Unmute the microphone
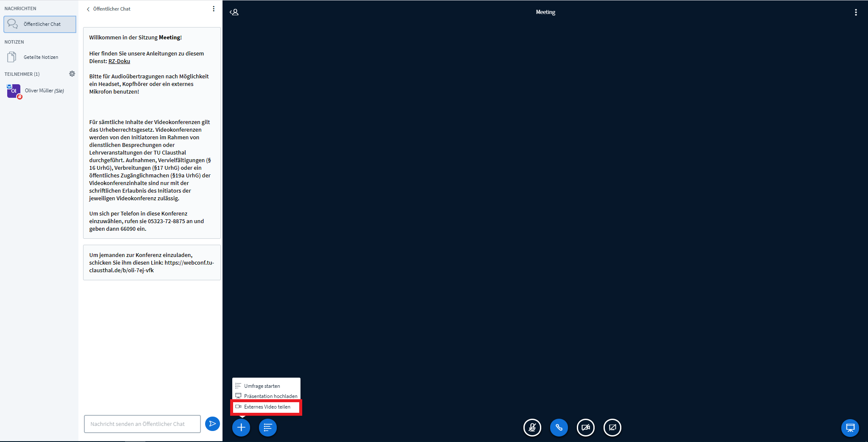Image resolution: width=868 pixels, height=442 pixels. pos(532,427)
